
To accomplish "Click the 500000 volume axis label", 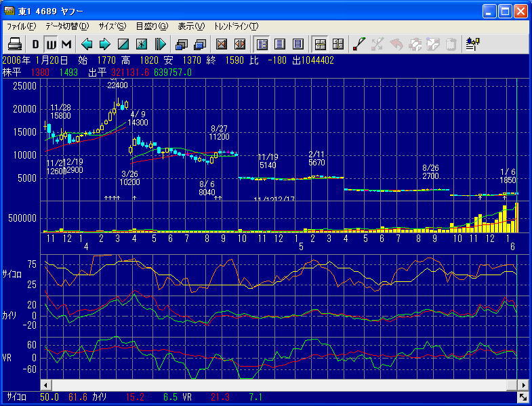I will (x=22, y=218).
